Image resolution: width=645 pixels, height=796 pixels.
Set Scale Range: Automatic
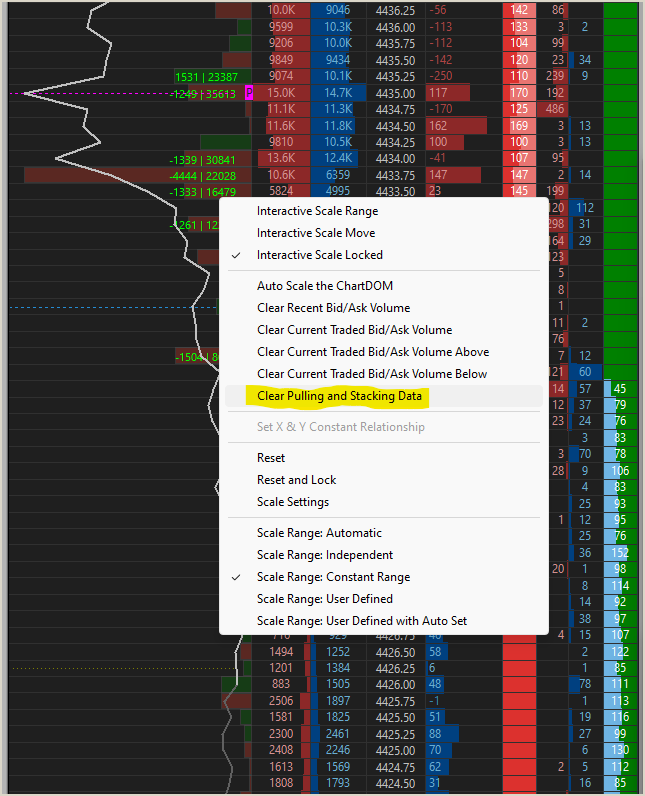click(384, 533)
